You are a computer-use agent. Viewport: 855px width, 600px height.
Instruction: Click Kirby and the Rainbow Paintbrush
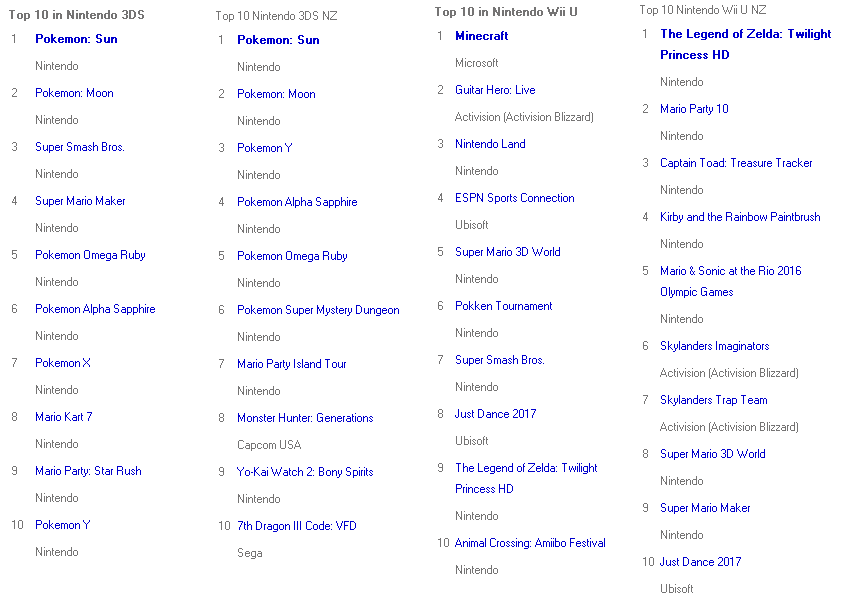point(740,217)
